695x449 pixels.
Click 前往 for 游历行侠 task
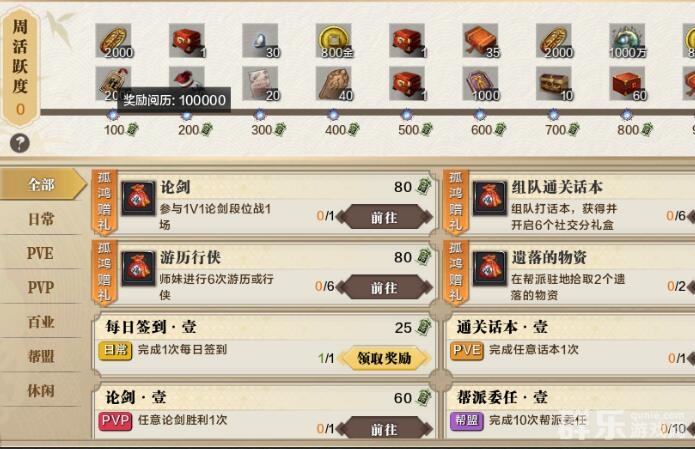384,288
